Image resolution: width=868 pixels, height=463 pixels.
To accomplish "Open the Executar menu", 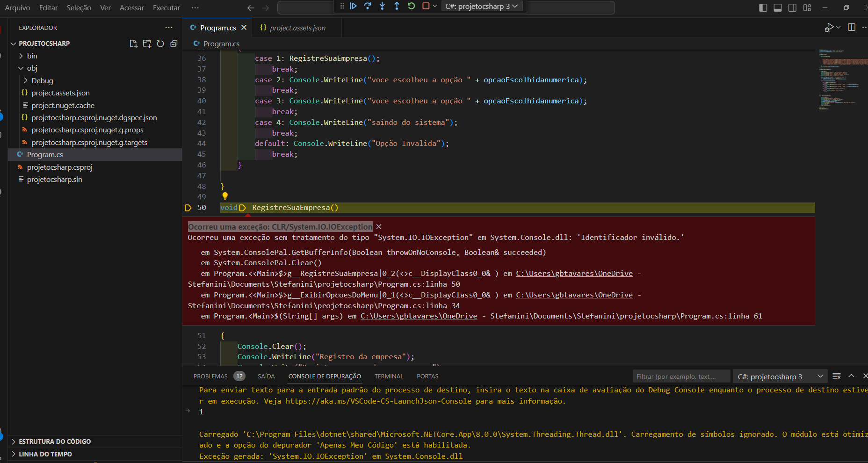I will 166,8.
